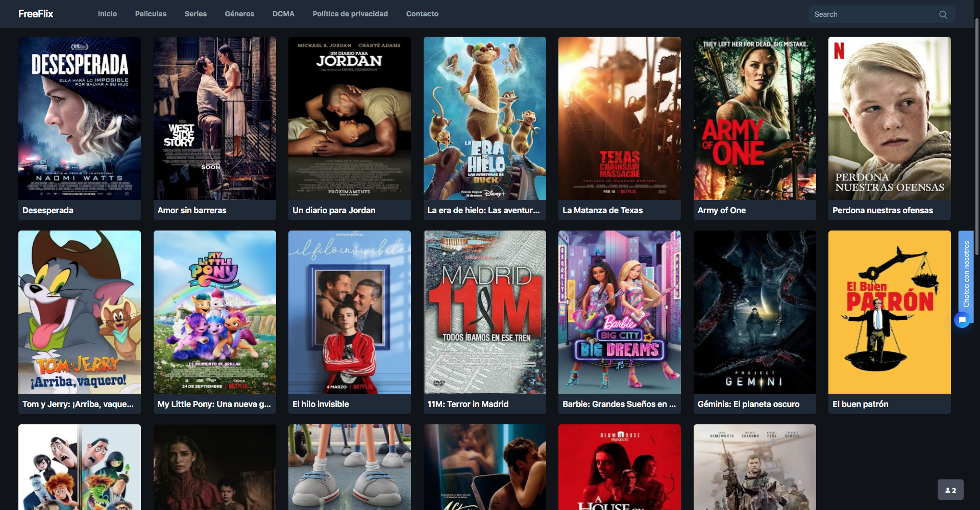Click the Army of One title
The width and height of the screenshot is (980, 510).
point(722,210)
